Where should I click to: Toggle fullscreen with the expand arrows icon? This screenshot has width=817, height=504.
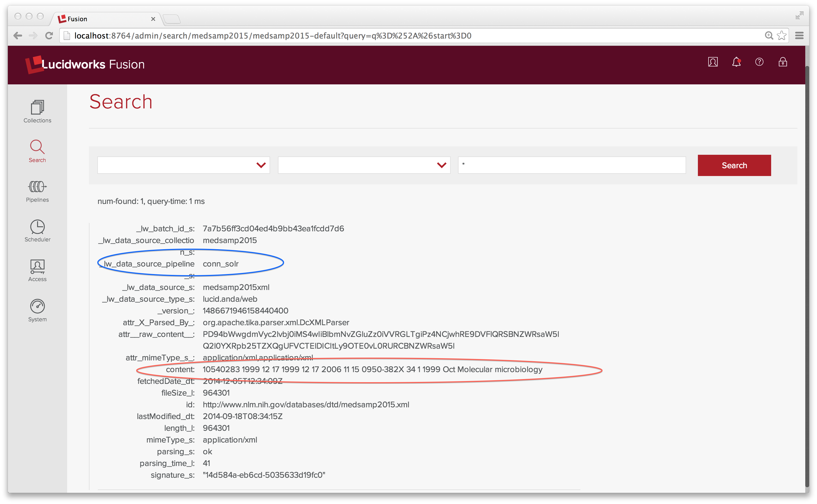tap(799, 15)
